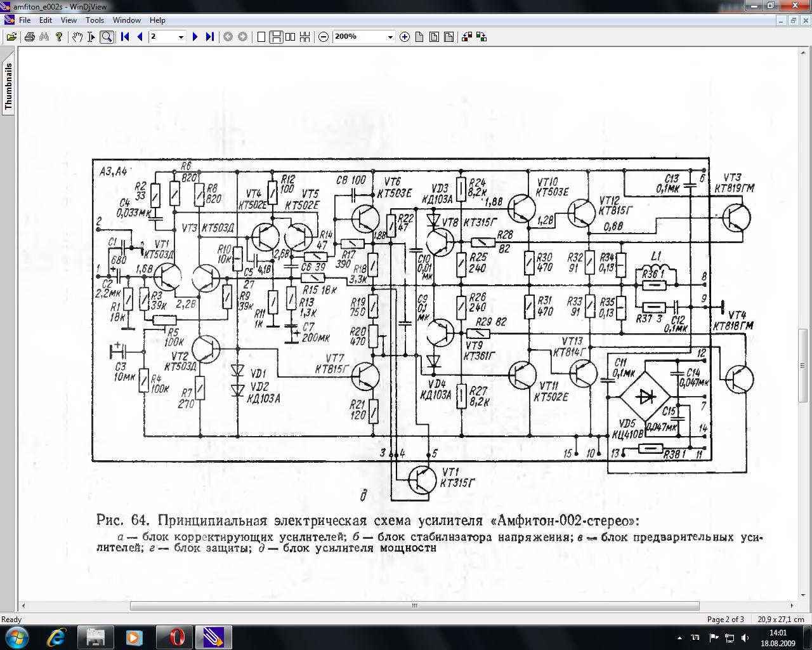Click the volume speaker tray icon
This screenshot has width=812, height=650.
coord(744,637)
